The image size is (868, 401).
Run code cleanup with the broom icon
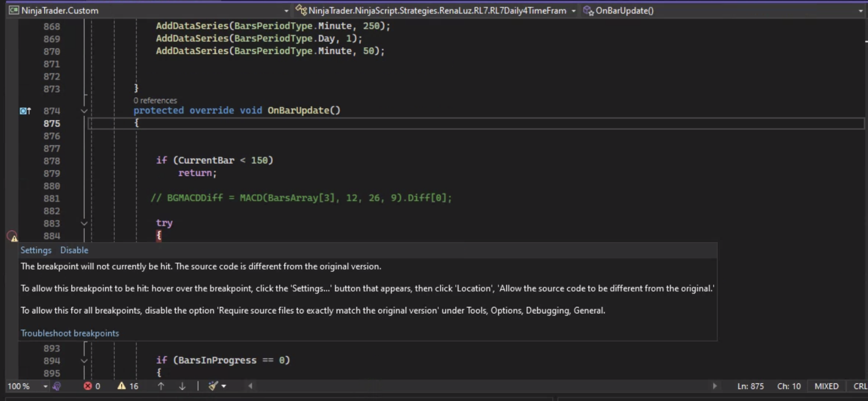point(213,386)
